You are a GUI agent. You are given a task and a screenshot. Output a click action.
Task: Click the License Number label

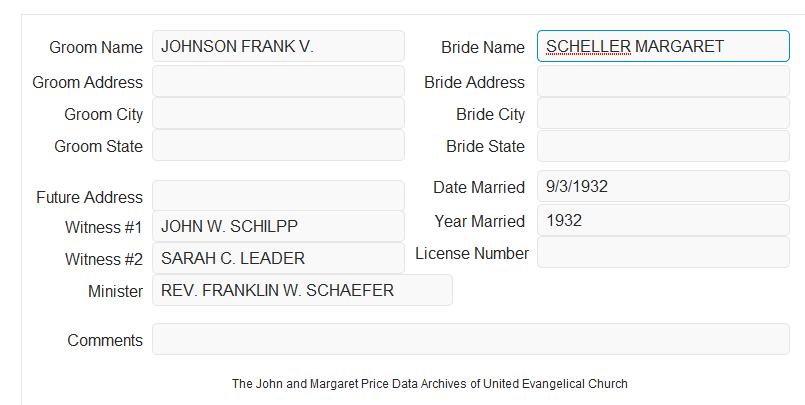[472, 253]
